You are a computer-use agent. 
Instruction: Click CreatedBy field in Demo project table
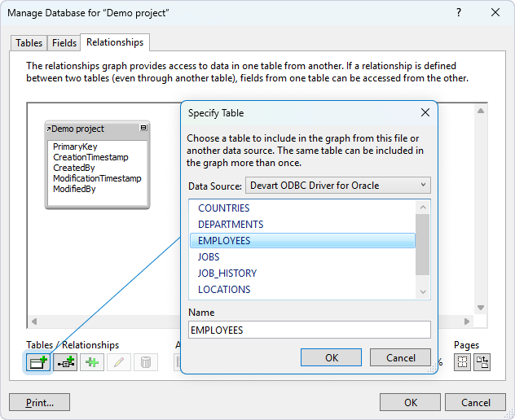click(x=74, y=168)
